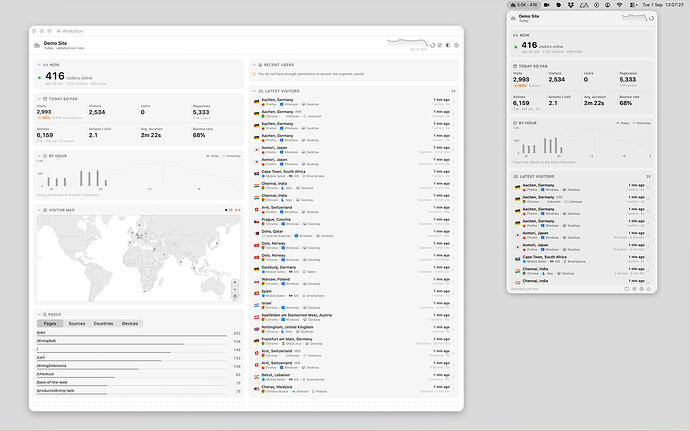Click the refresh icon in the popover header
Image resolution: width=690 pixels, height=431 pixels.
click(651, 18)
